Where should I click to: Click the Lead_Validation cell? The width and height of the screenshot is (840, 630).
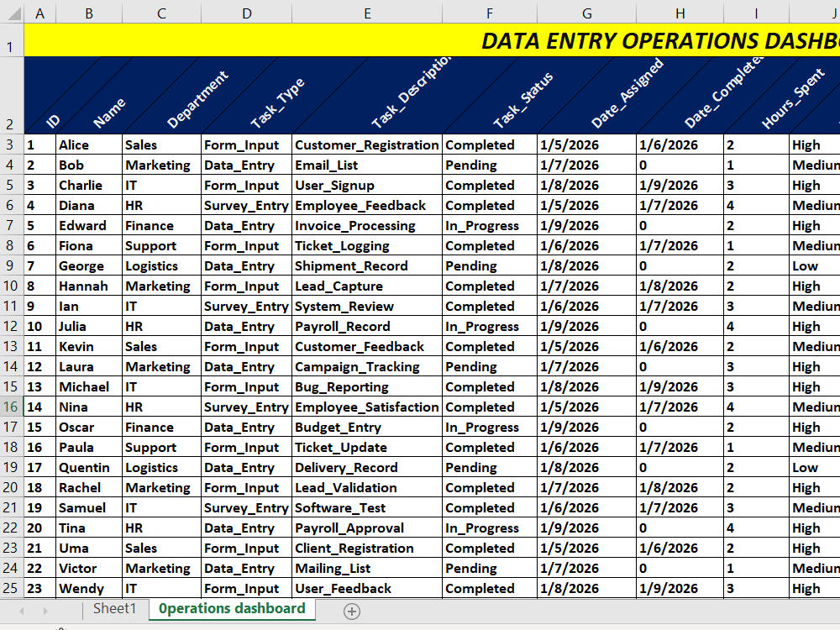367,487
